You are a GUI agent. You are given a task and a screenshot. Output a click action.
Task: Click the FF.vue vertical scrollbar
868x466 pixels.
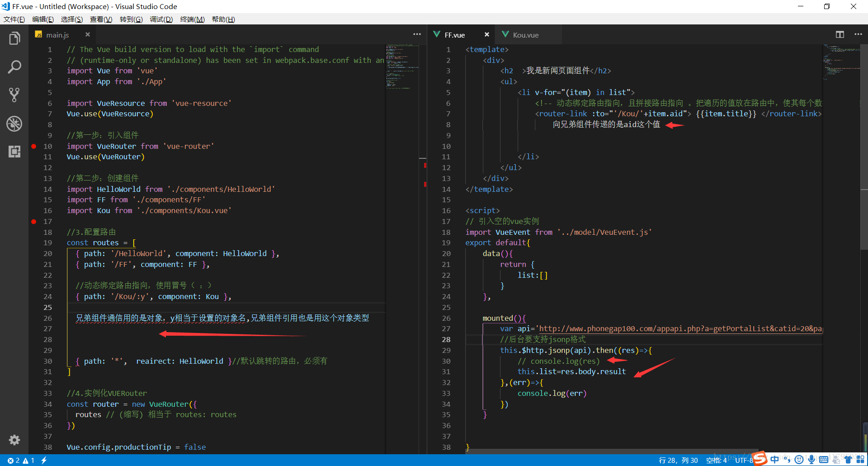pos(864,147)
